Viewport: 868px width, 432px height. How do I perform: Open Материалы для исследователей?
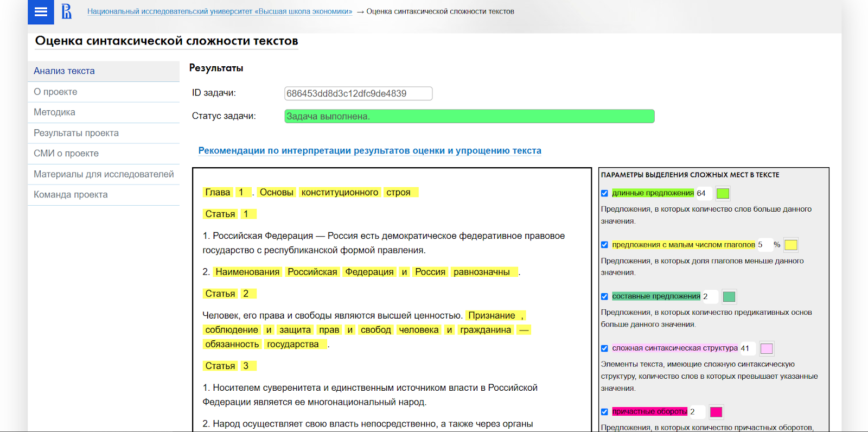pyautogui.click(x=104, y=174)
